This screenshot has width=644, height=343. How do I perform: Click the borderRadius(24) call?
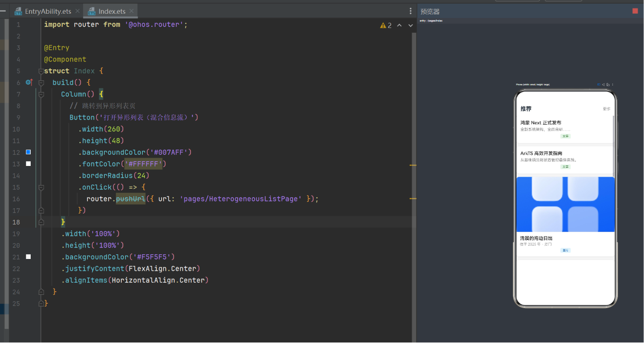coord(114,175)
